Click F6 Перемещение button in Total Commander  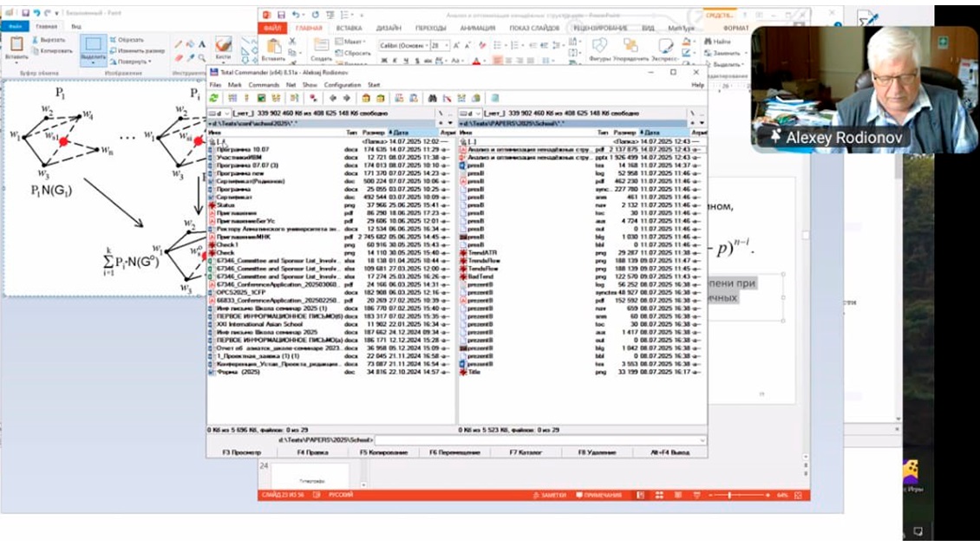tap(454, 452)
